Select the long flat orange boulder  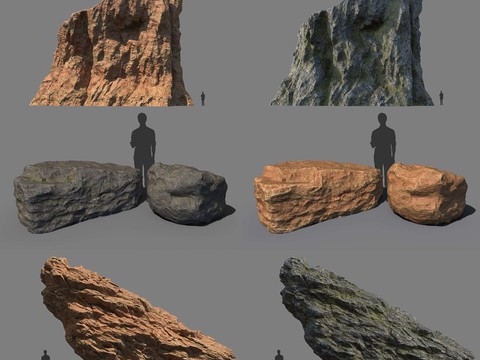[x=317, y=196]
